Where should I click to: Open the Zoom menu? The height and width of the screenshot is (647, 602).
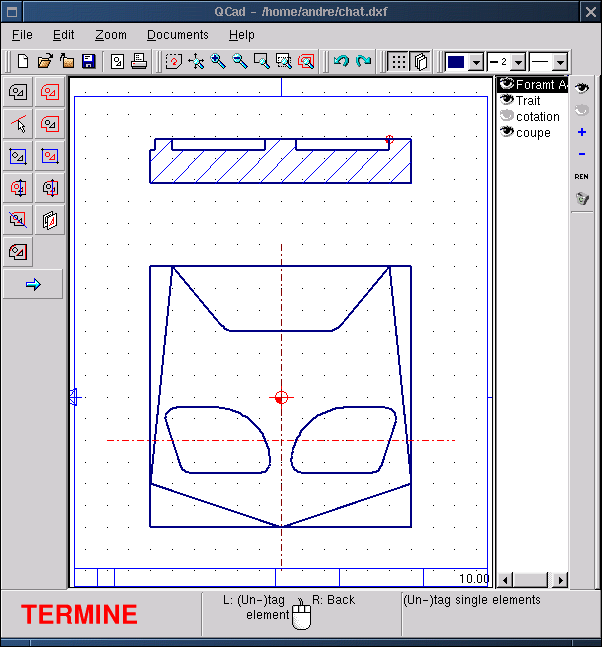coord(111,35)
